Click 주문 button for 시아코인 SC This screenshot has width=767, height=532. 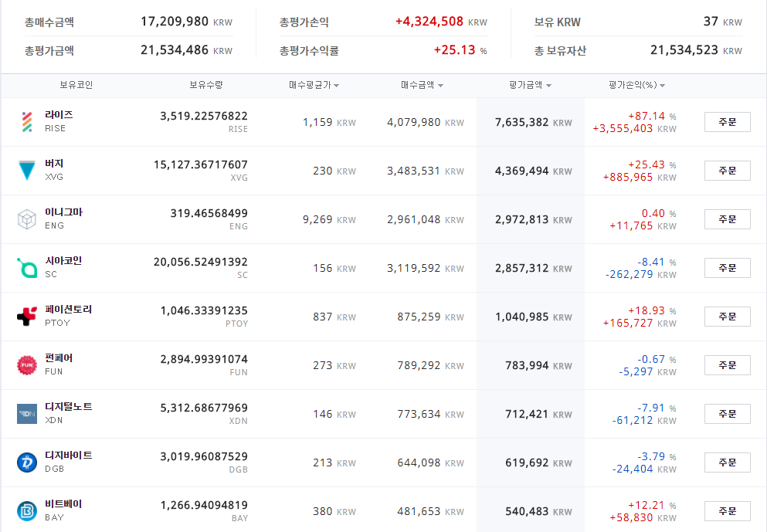728,268
